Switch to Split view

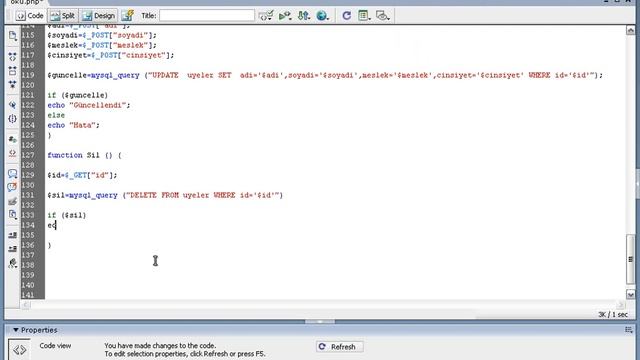(63, 16)
